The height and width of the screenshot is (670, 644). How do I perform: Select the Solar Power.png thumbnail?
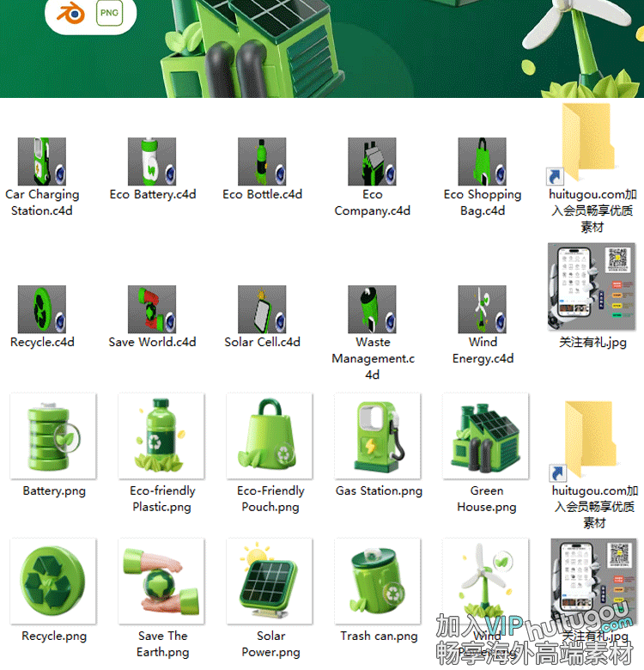point(270,582)
